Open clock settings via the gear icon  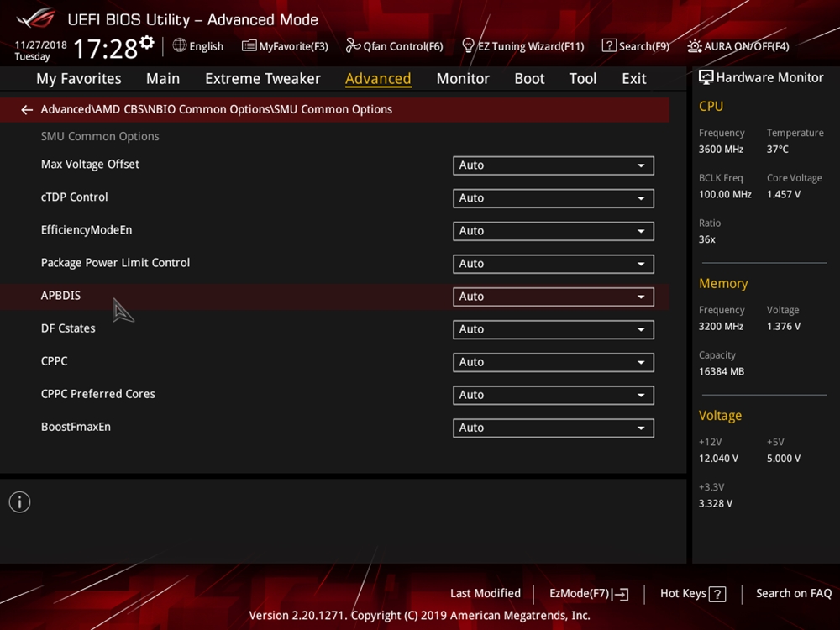click(x=147, y=42)
